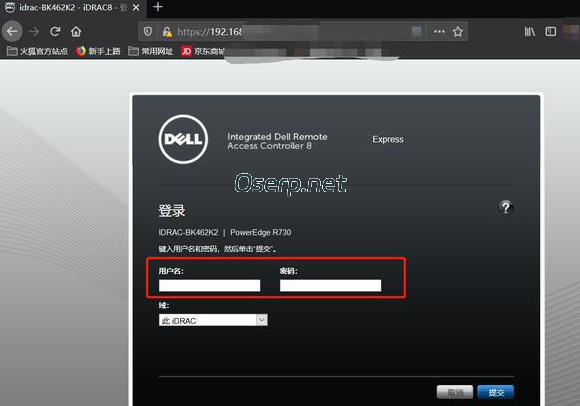Click the 提交 submit button
The height and width of the screenshot is (406, 580).
(496, 392)
